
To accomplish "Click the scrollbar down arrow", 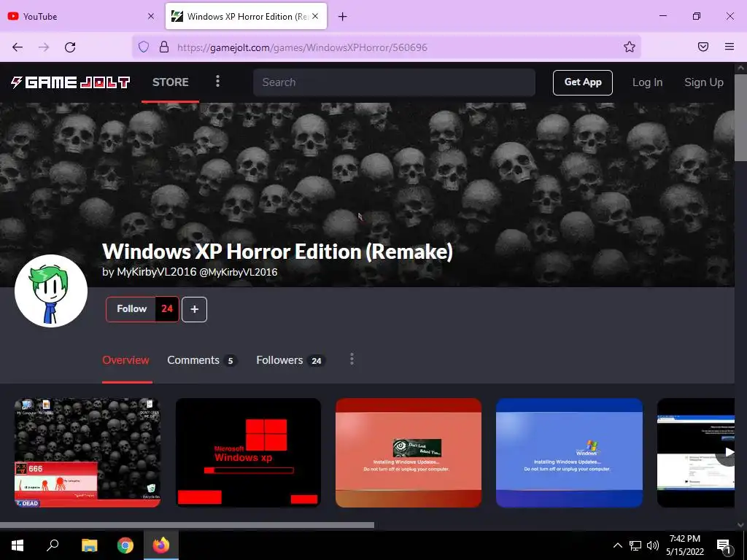I will point(741,525).
